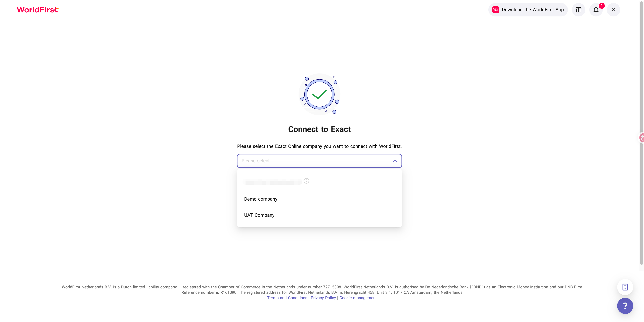Open Privacy Policy link
The height and width of the screenshot is (322, 644).
pyautogui.click(x=323, y=298)
